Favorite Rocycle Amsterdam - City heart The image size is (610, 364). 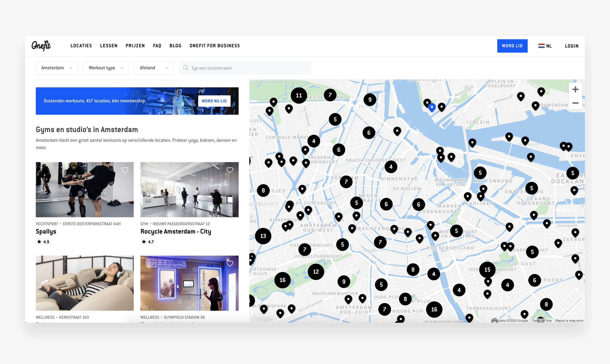click(x=230, y=170)
